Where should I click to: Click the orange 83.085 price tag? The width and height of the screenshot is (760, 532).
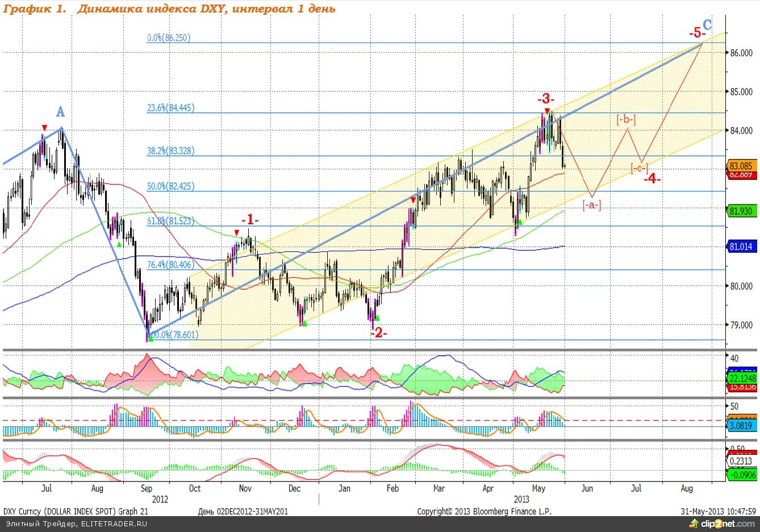[x=741, y=166]
